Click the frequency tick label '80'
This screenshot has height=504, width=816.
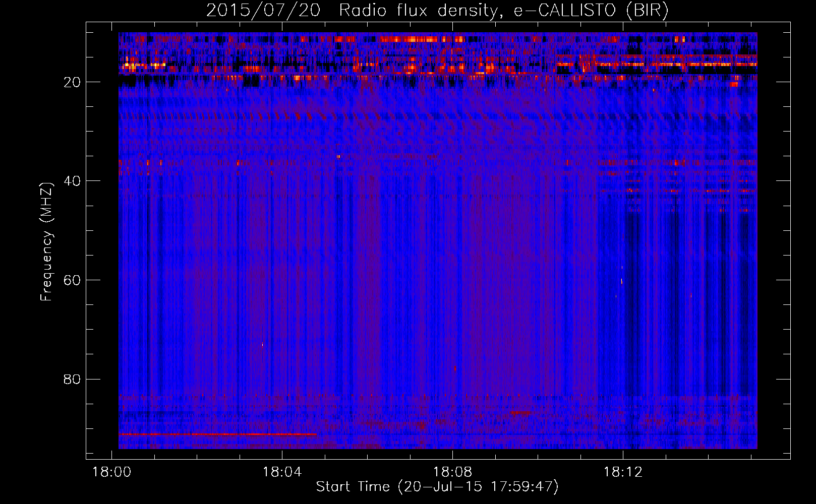[x=73, y=379]
